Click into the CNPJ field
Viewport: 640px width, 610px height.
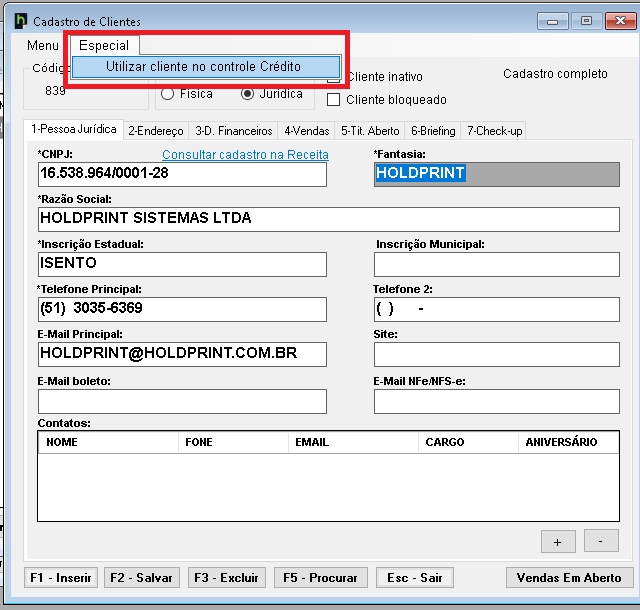pos(182,174)
